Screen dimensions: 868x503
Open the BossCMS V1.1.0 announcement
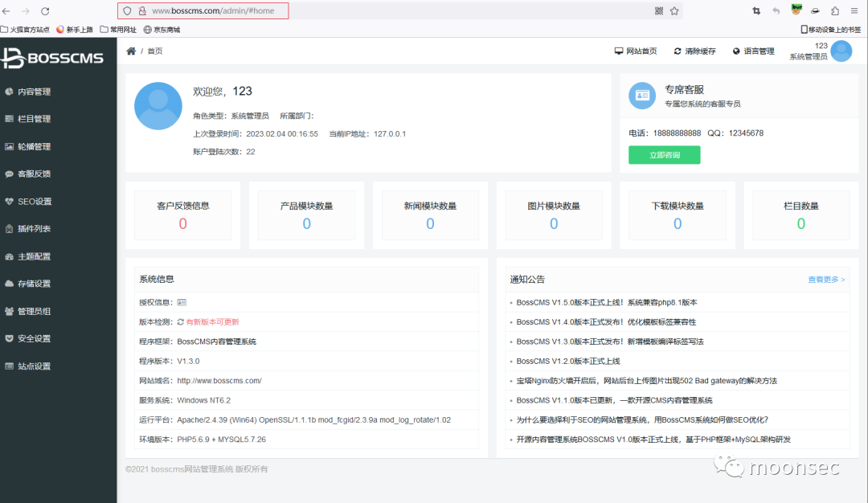pyautogui.click(x=615, y=401)
